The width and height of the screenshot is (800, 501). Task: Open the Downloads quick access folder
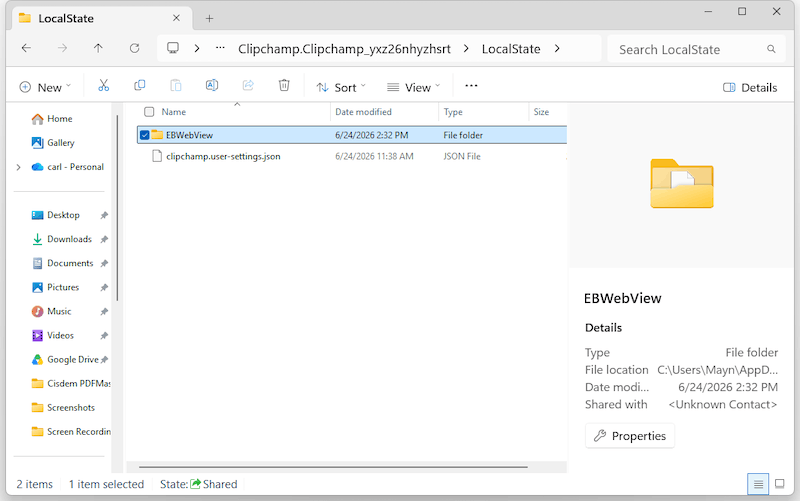pos(62,239)
